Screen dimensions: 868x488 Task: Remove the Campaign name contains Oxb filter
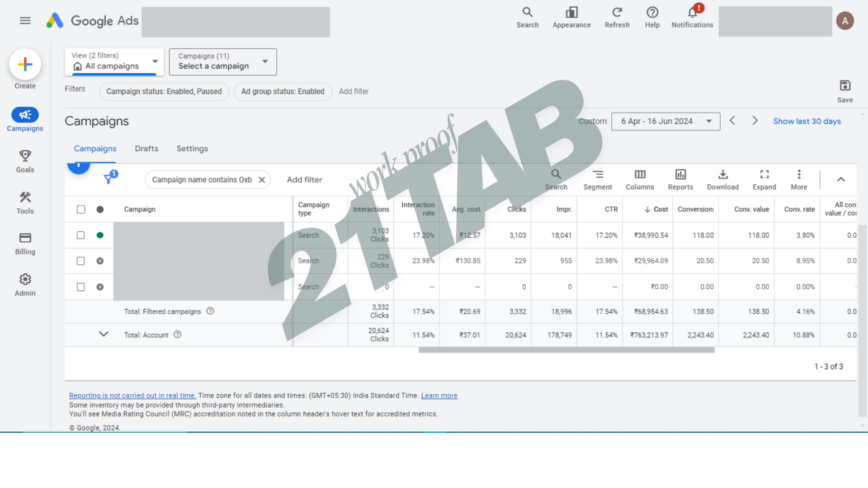(262, 180)
